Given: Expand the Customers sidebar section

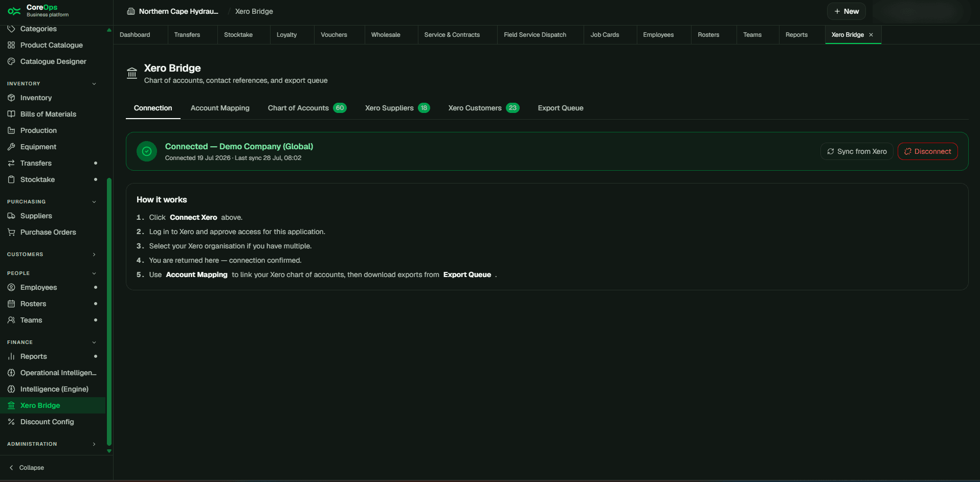Looking at the screenshot, I should pyautogui.click(x=94, y=255).
